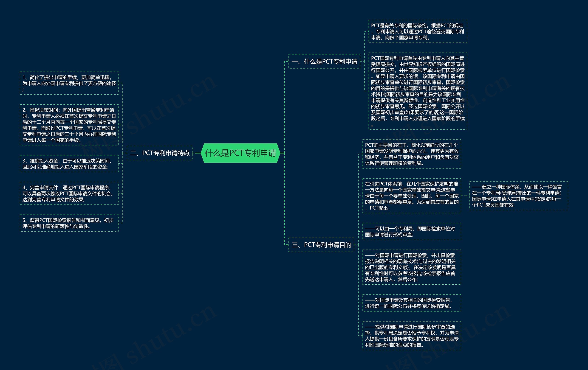Click node 提供对国际申请进行国际初步审查的选择
Screen dimensions: 588x370
pos(412,336)
